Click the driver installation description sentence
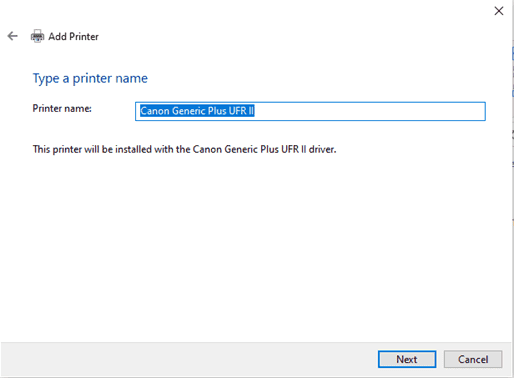This screenshot has height=378, width=514. [x=184, y=149]
